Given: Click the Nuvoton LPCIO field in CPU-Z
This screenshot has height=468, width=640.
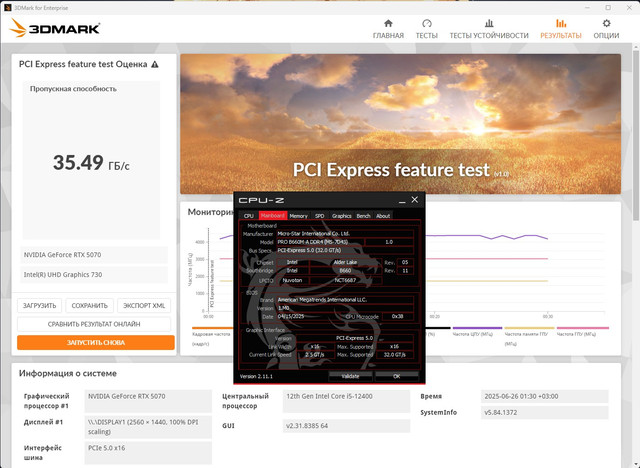Looking at the screenshot, I should pos(292,280).
